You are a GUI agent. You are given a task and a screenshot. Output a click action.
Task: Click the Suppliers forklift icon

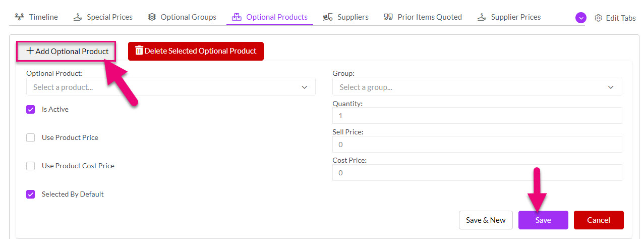(328, 17)
